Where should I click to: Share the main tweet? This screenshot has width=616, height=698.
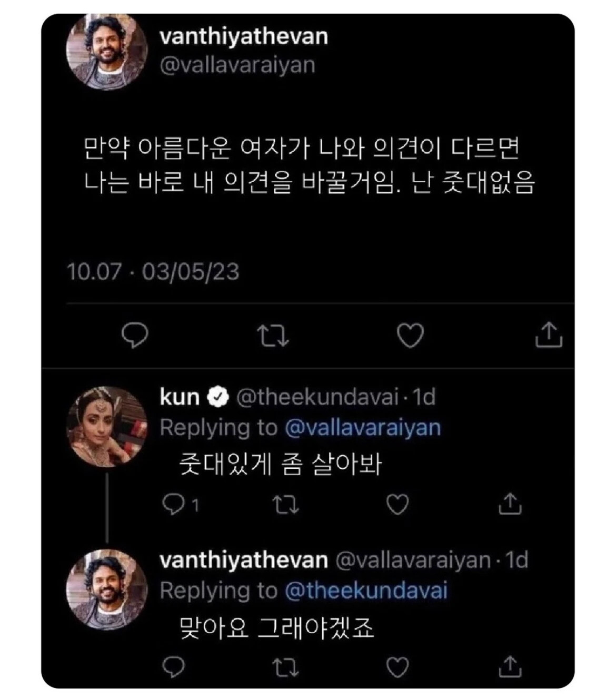(x=549, y=335)
